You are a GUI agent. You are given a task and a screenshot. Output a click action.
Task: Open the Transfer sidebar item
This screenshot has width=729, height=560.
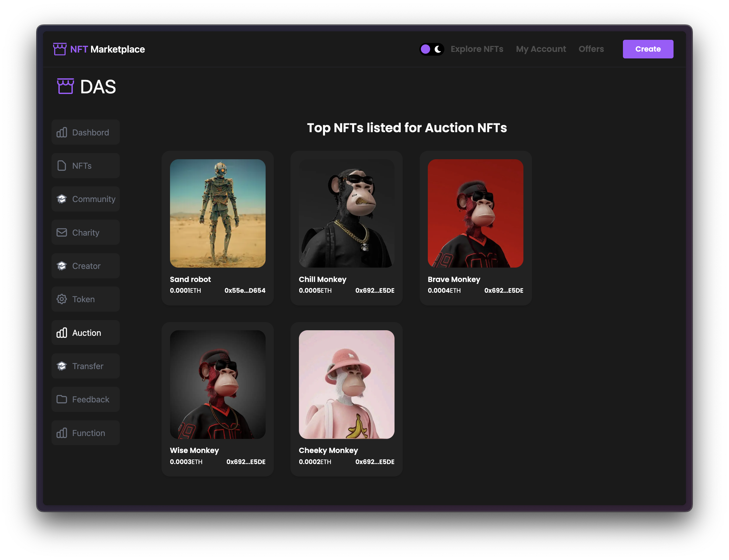86,366
